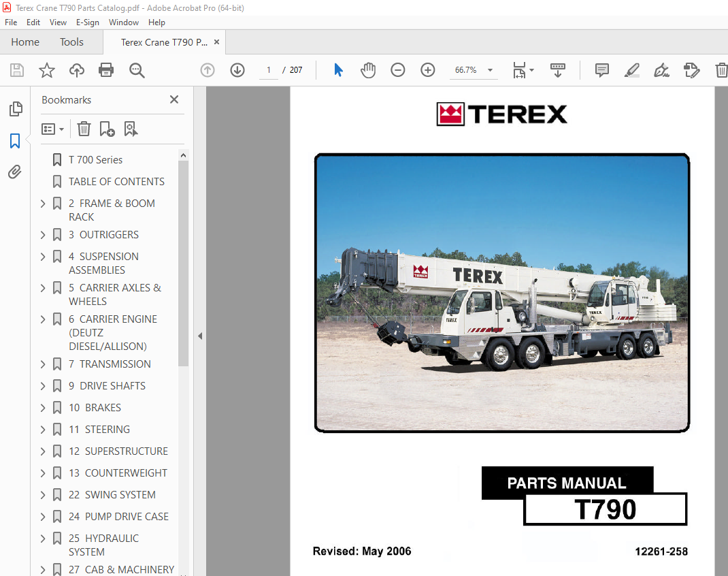Viewport: 728px width, 576px height.
Task: Toggle the Bookmarks panel icon in sidebar
Action: 15,141
